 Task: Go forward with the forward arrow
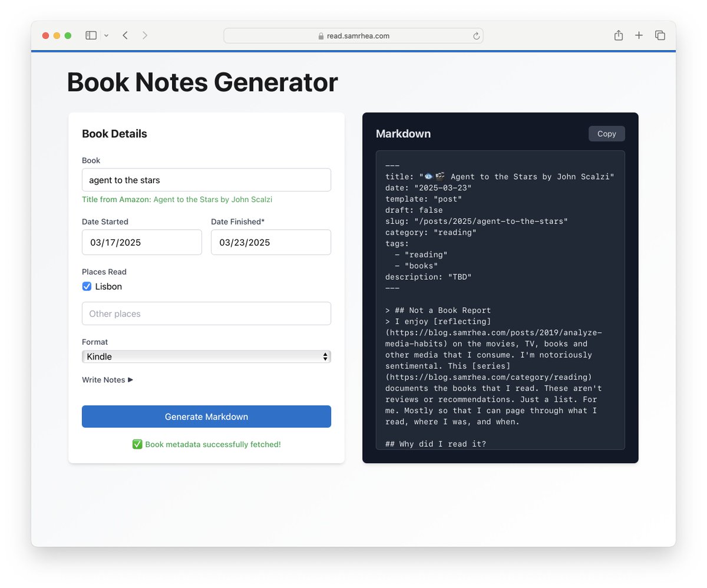pos(145,35)
